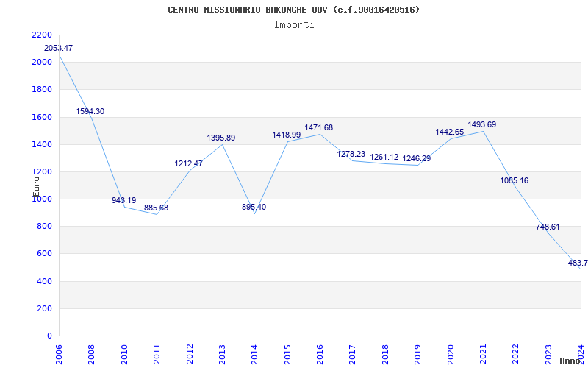Click the 2000 y-axis tick label
This screenshot has height=368, width=588.
[42, 63]
